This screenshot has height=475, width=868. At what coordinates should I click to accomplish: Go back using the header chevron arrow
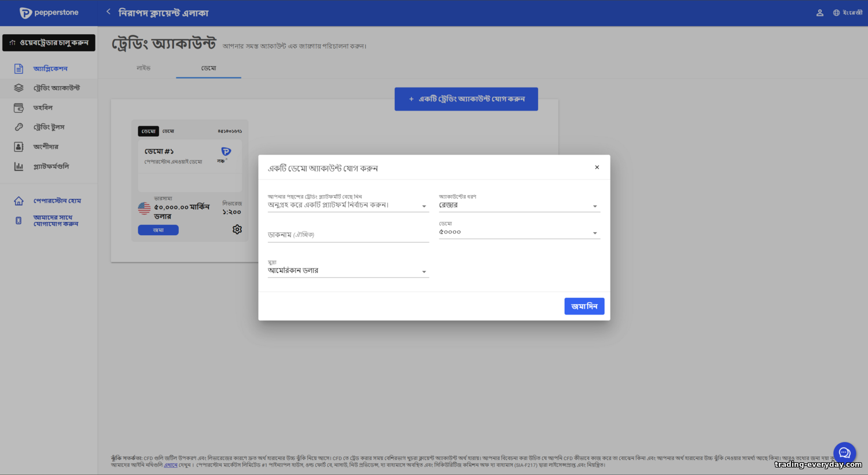(108, 12)
